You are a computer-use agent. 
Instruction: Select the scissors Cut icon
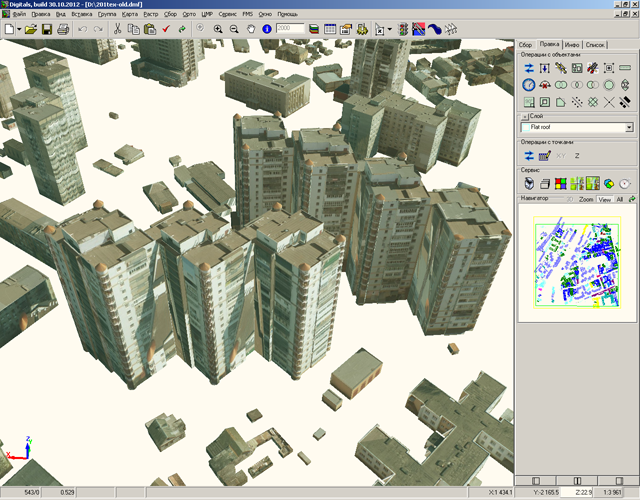[117, 30]
